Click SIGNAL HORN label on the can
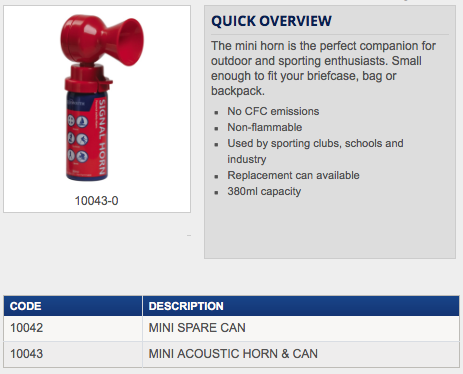The width and height of the screenshot is (463, 374). [x=102, y=137]
